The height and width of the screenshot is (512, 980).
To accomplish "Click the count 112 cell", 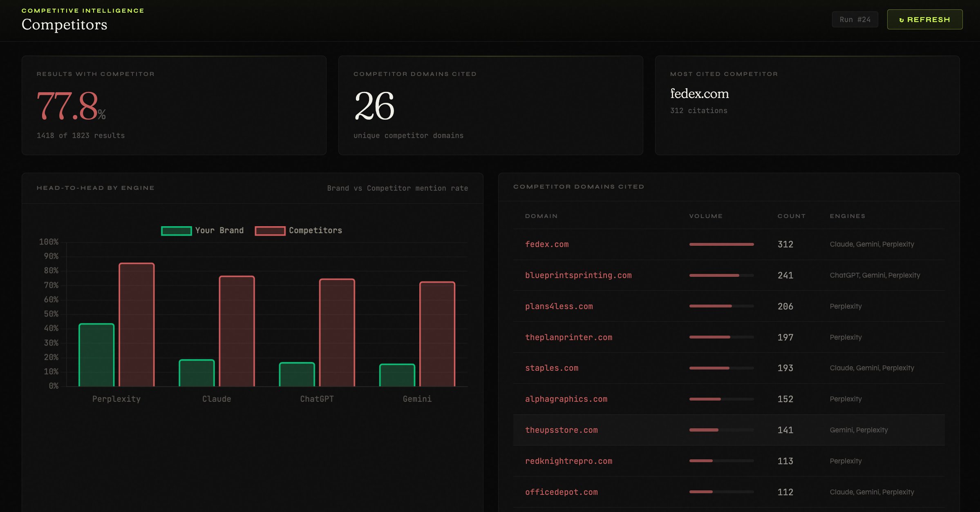I will click(x=785, y=492).
